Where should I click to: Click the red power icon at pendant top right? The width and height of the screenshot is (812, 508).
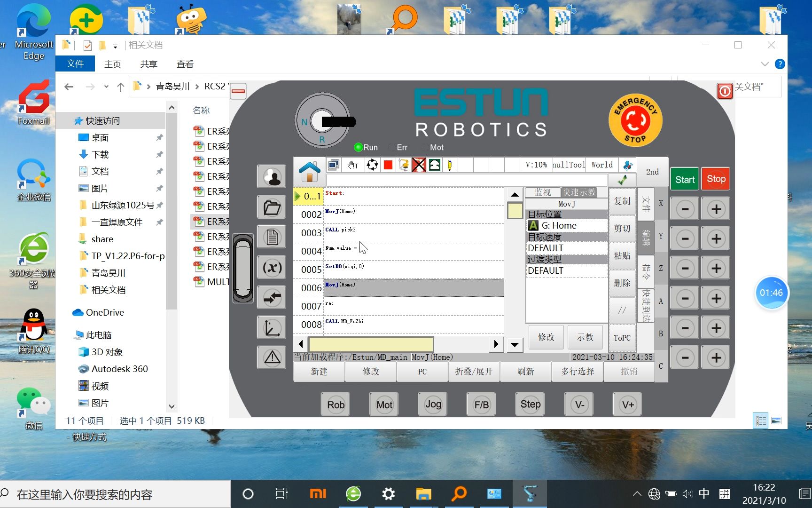click(x=725, y=91)
